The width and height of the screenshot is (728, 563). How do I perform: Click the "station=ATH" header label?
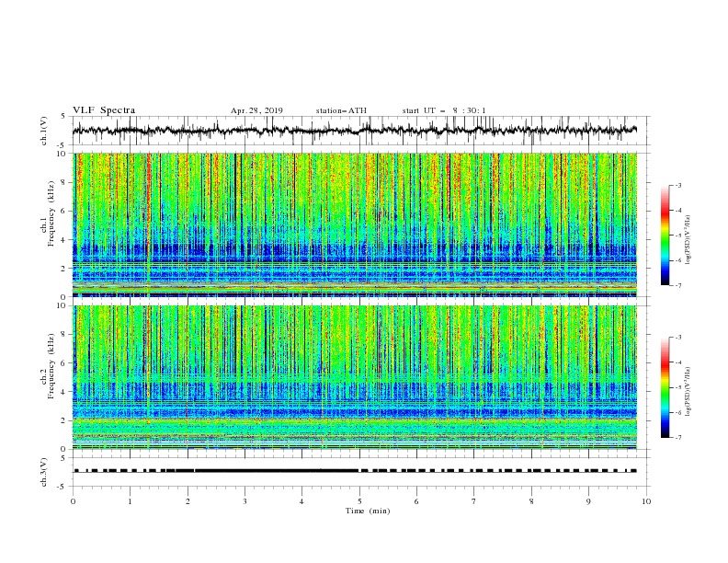(x=341, y=110)
